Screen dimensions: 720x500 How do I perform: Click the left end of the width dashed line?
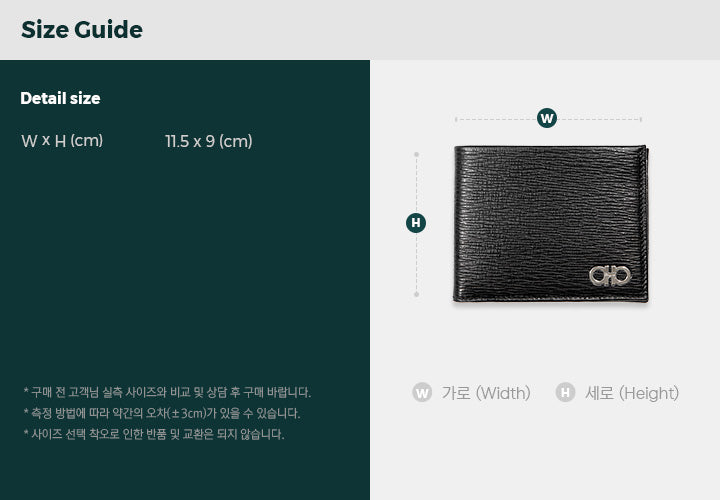456,119
